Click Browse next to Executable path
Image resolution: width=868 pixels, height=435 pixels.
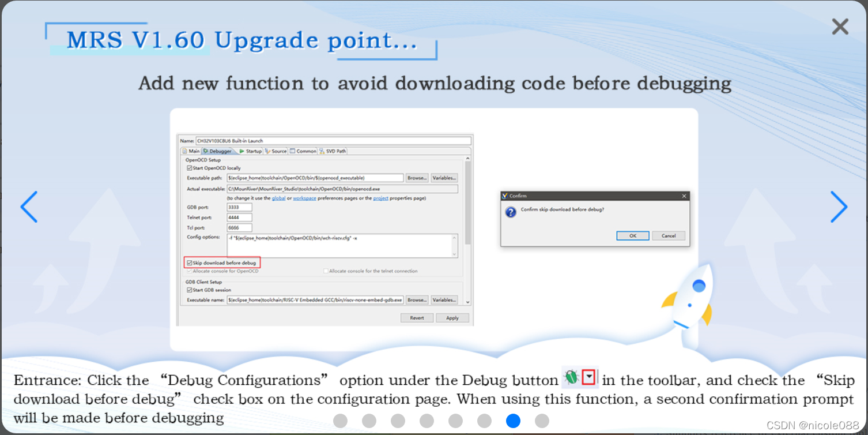417,178
